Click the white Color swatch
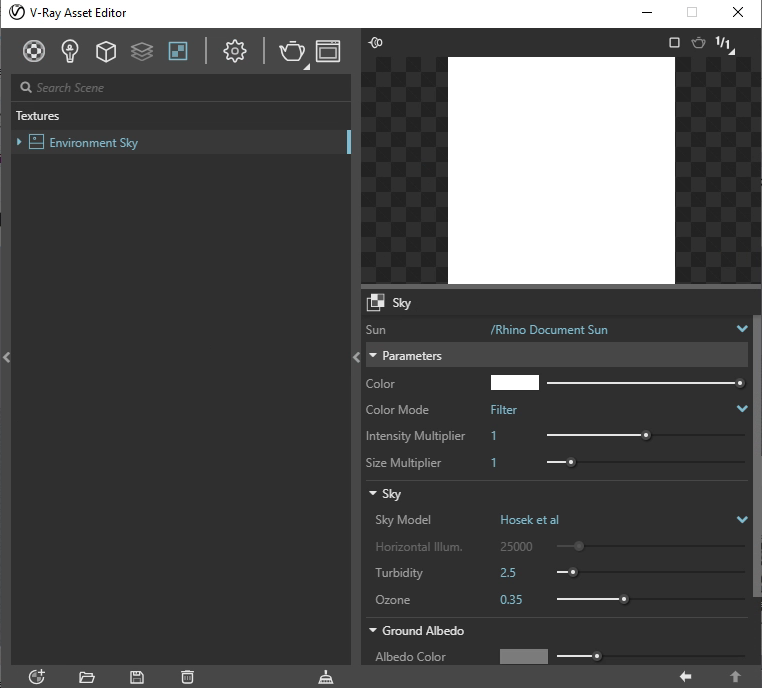Screen dimensions: 762x688 point(515,382)
